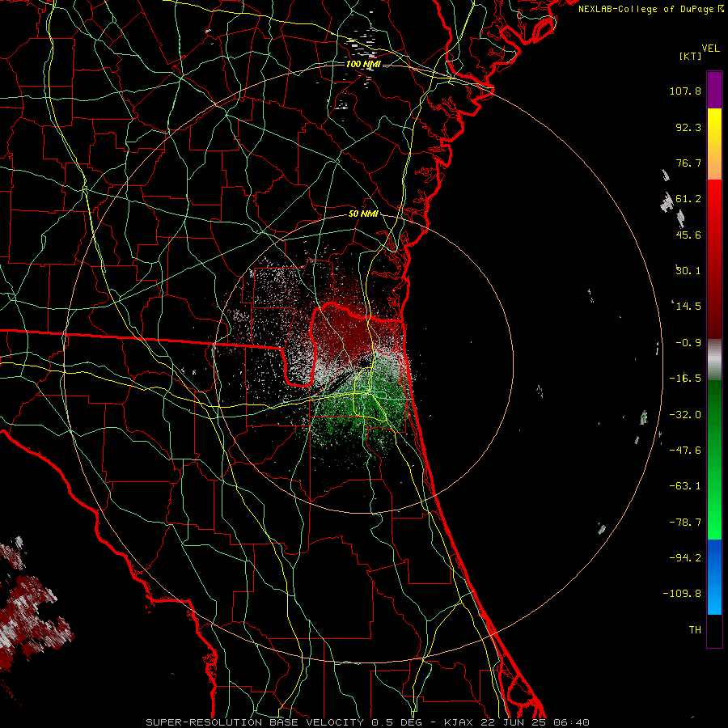Click the -78.7 velocity scale value

pos(685,522)
